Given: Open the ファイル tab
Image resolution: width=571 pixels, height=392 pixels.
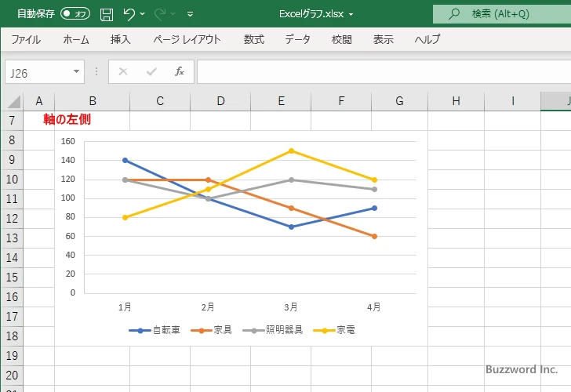Looking at the screenshot, I should pos(26,39).
